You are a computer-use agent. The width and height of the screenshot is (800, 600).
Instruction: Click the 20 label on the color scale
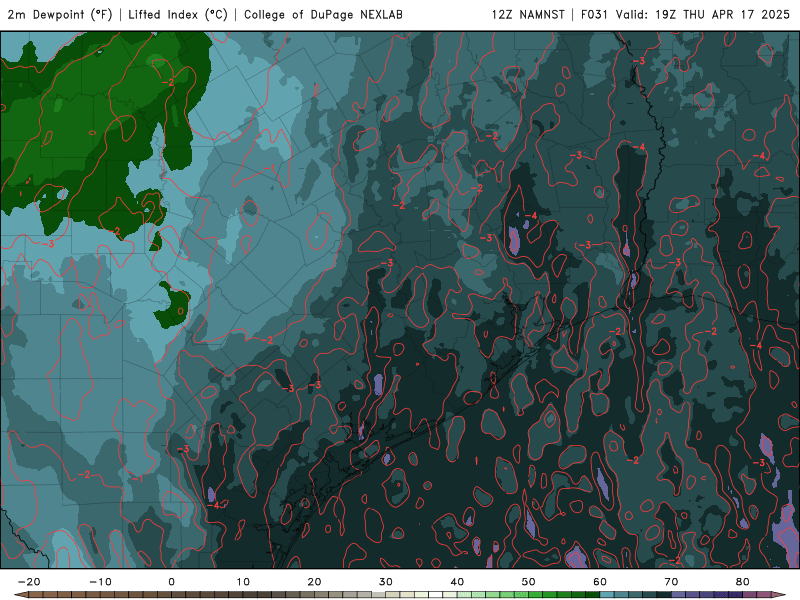314,582
